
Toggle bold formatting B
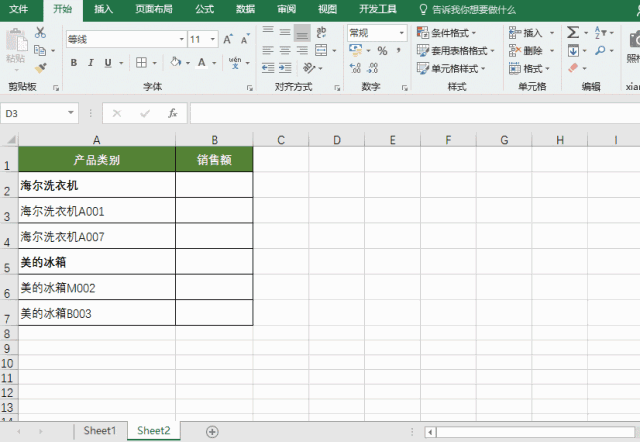(x=73, y=62)
